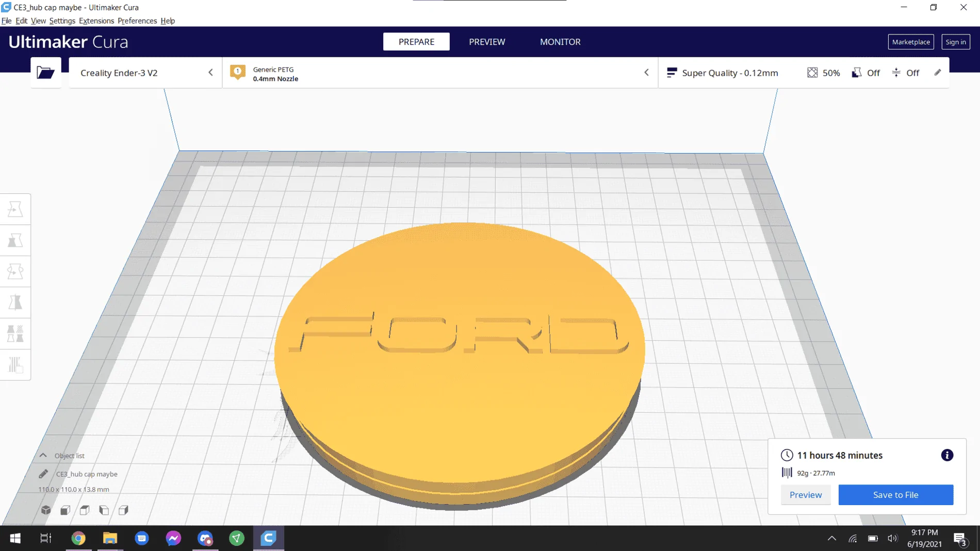
Task: Open the print time info icon
Action: point(947,455)
